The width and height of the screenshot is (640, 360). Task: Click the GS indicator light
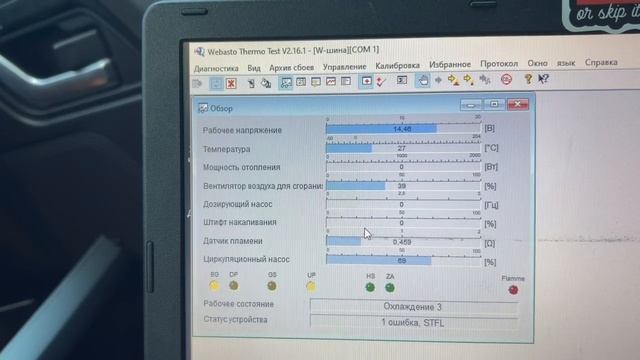(x=272, y=287)
